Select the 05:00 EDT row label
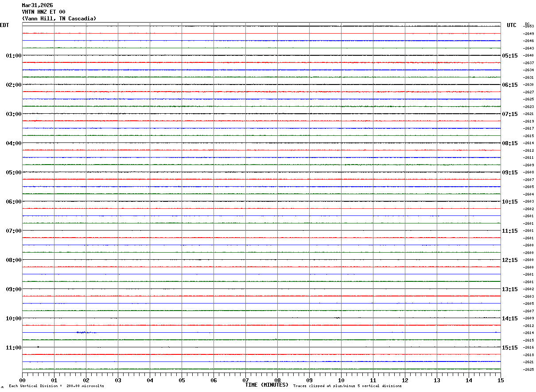 [x=14, y=173]
